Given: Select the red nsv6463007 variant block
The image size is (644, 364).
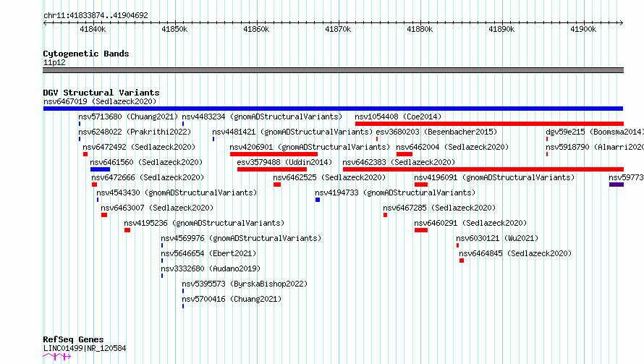Looking at the screenshot, I should 104,215.
